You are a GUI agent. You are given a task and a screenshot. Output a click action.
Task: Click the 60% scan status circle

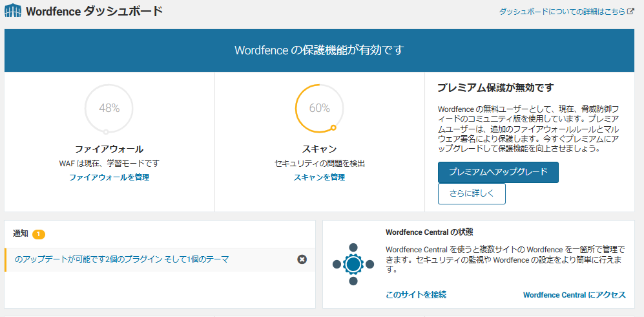(x=319, y=109)
